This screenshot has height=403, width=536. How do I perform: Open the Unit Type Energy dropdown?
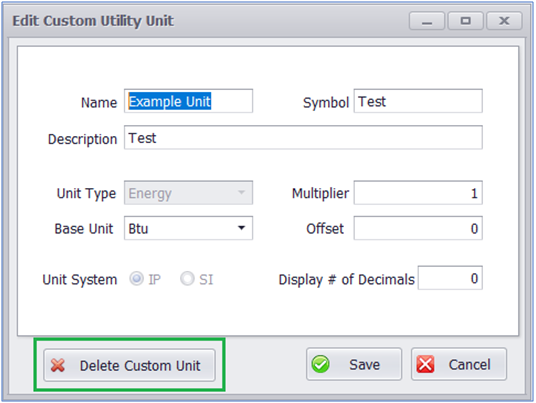coord(188,193)
